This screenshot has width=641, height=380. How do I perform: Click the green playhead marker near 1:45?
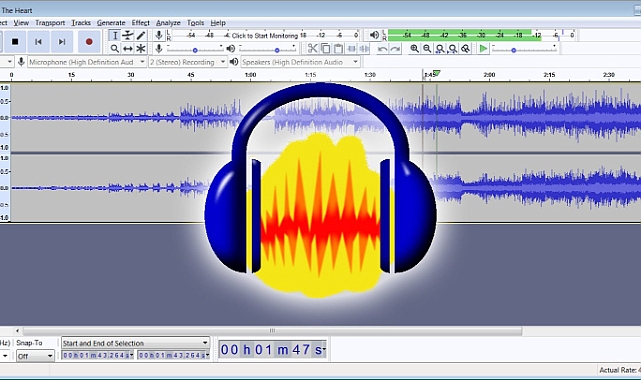437,73
